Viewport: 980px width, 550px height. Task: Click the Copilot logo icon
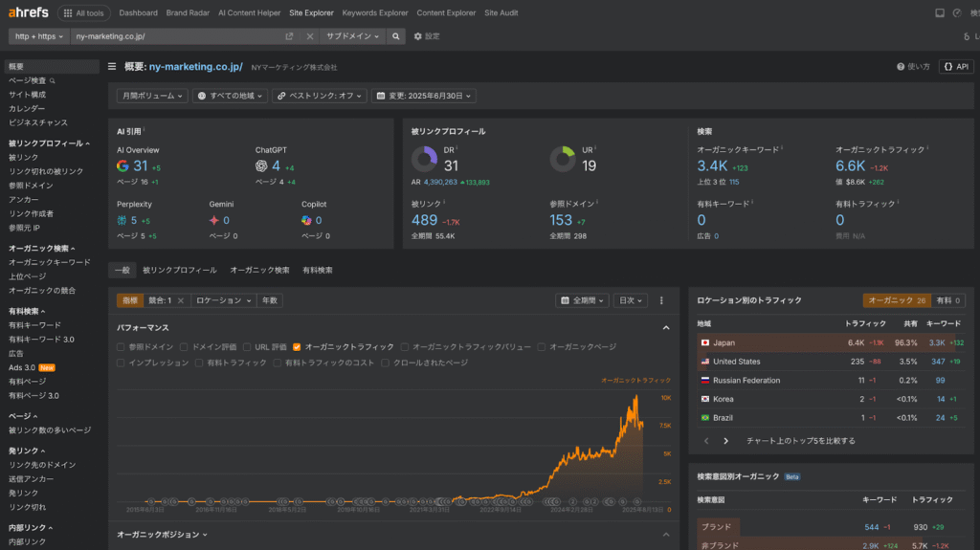pyautogui.click(x=306, y=220)
